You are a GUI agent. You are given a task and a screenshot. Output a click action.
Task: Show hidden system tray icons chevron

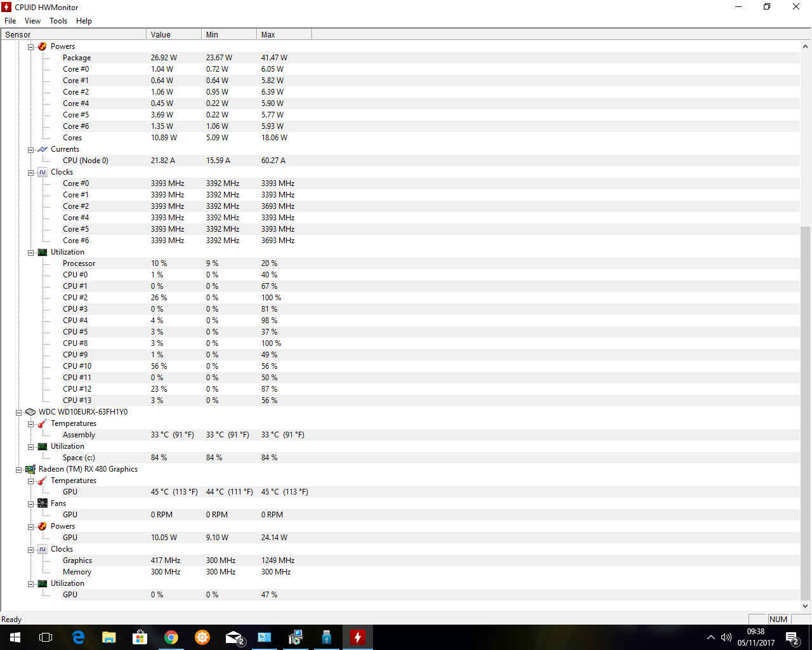710,637
